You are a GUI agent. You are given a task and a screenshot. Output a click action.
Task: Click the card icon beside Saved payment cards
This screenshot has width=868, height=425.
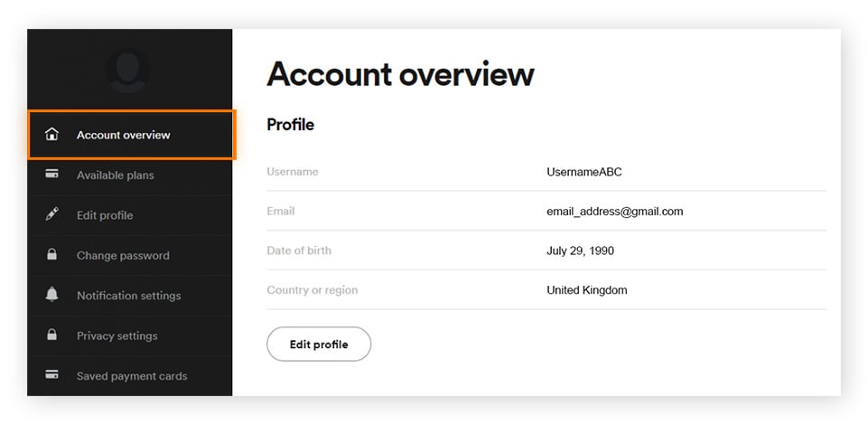51,374
